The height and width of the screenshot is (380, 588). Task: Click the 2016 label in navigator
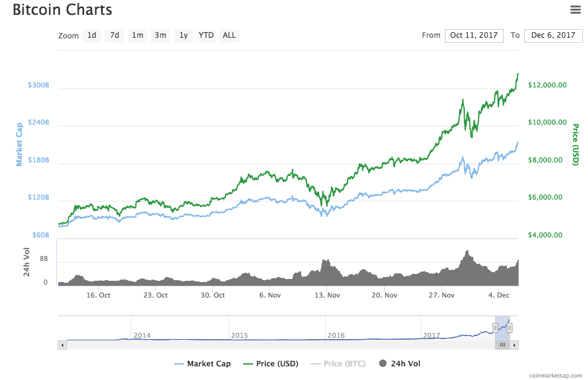coord(336,335)
